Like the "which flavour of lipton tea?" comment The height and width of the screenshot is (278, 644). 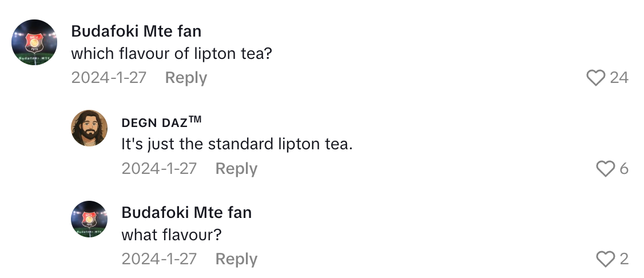tap(596, 77)
